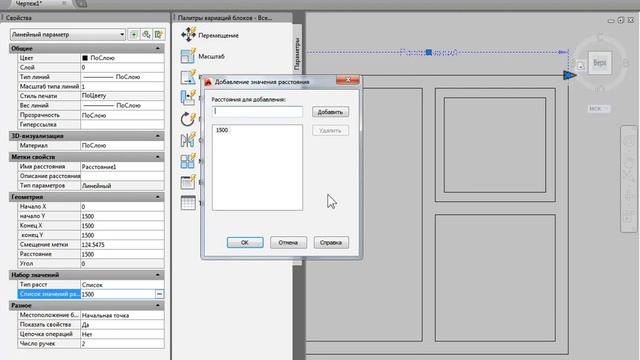Select the Polar Stretch action icon
The height and width of the screenshot is (360, 640).
pos(188,98)
